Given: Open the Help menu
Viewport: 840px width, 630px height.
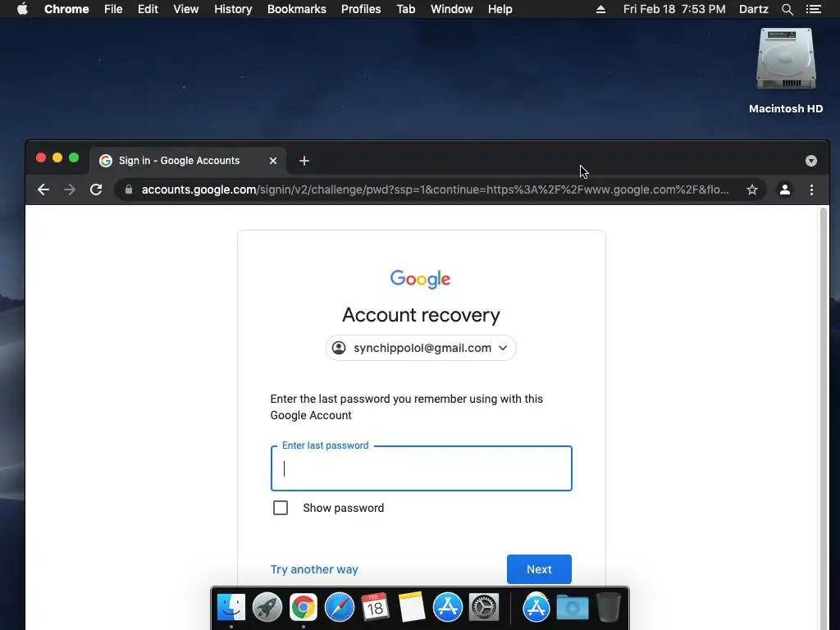Looking at the screenshot, I should (x=500, y=9).
